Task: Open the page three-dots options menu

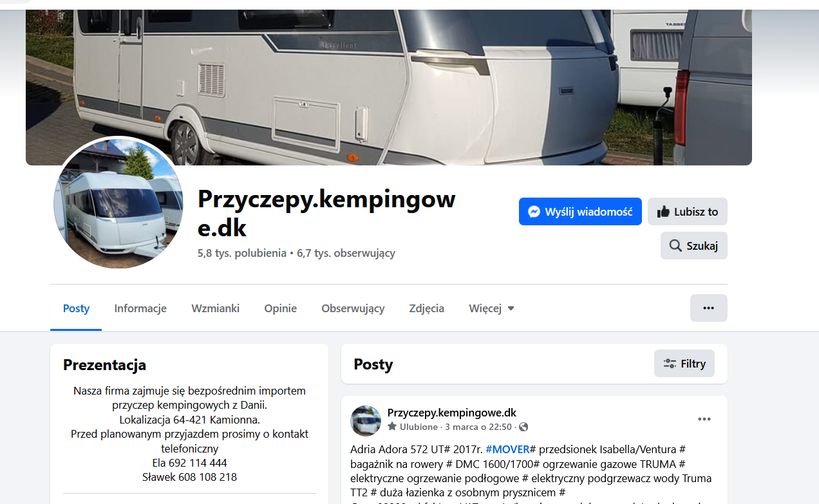Action: pyautogui.click(x=709, y=308)
